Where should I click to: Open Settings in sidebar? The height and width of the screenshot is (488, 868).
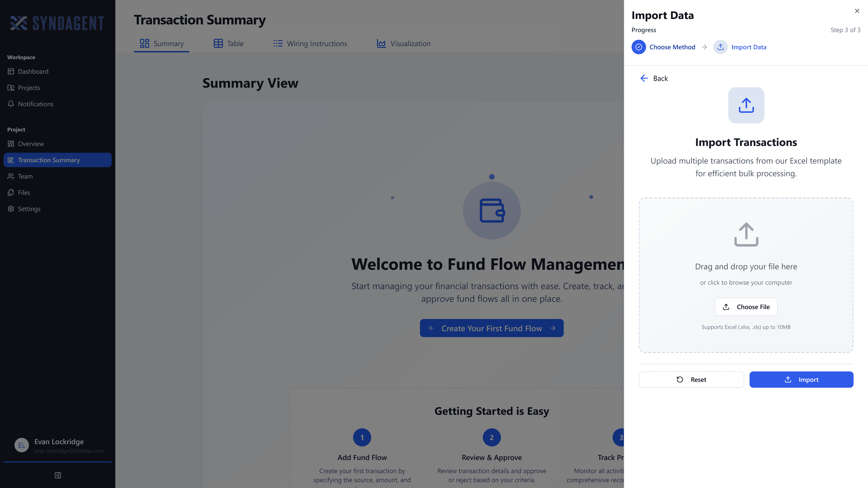(x=58, y=209)
